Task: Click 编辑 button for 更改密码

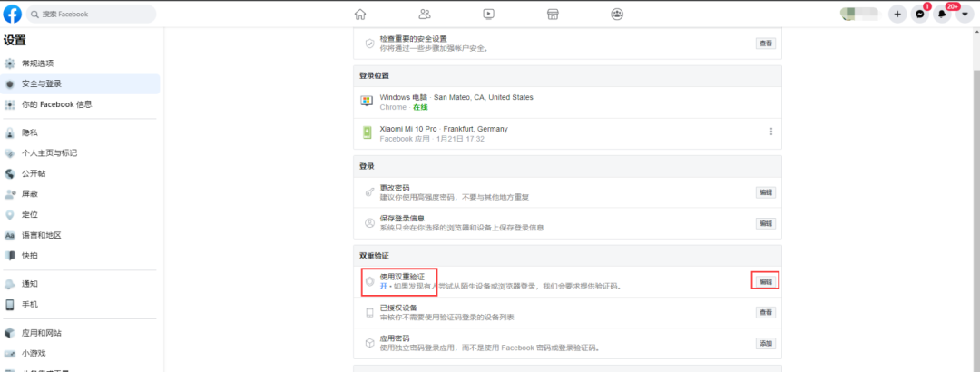Action: click(x=766, y=192)
